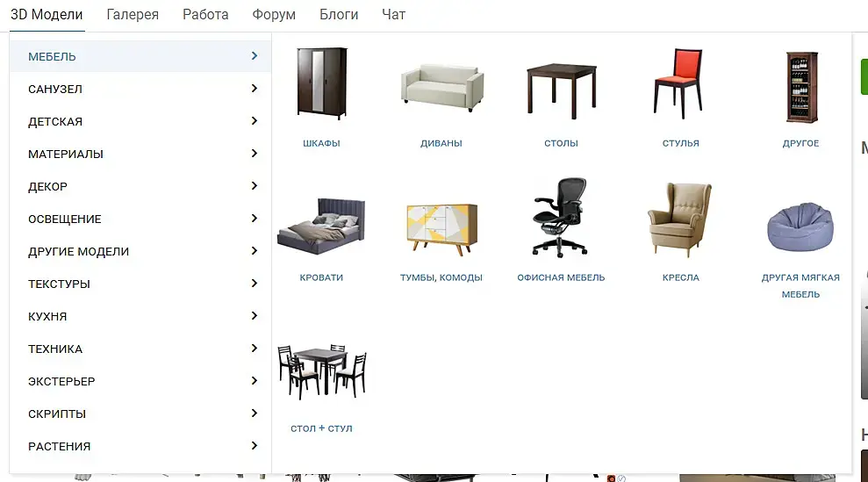Open the Другая мягкая мебель link
This screenshot has height=482, width=868.
[x=800, y=286]
